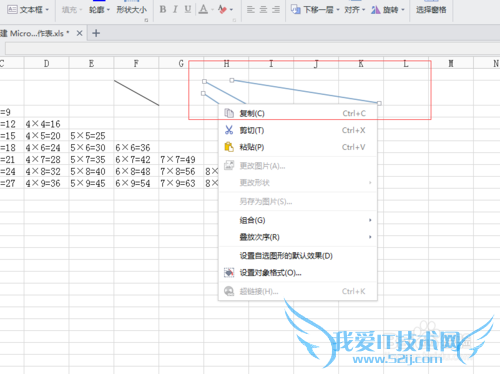
Task: Click the scissors cut icon
Action: 229,130
